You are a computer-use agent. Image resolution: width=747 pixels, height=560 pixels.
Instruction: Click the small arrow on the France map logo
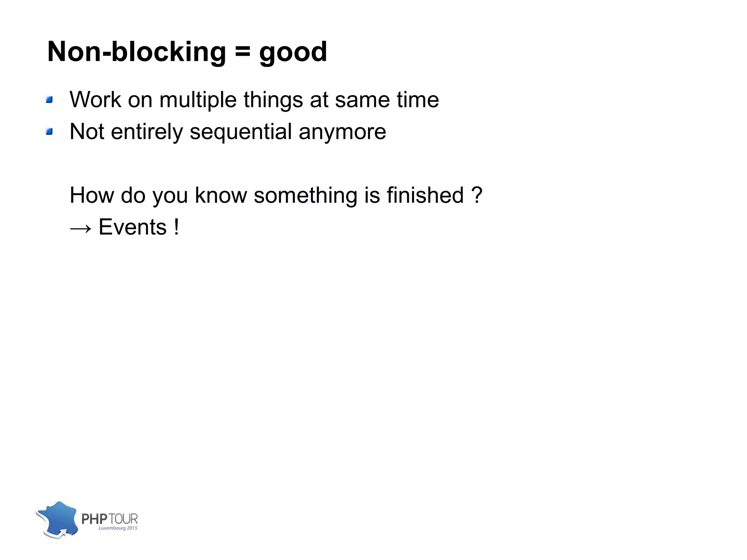[x=62, y=533]
